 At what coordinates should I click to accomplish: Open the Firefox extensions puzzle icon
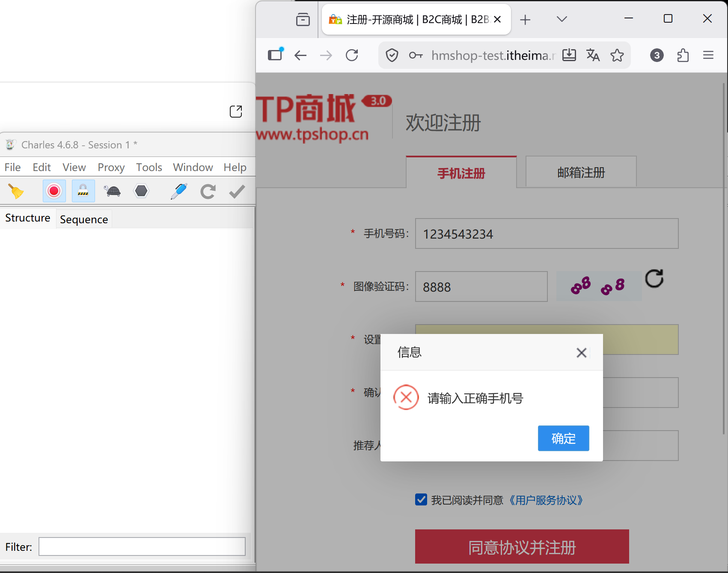tap(683, 55)
